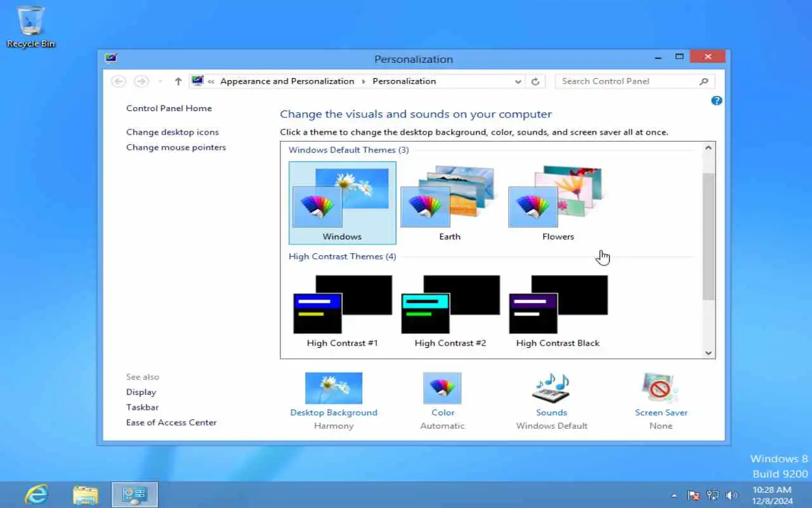Open the recent locations dropdown arrow
The image size is (812, 508).
pos(160,81)
